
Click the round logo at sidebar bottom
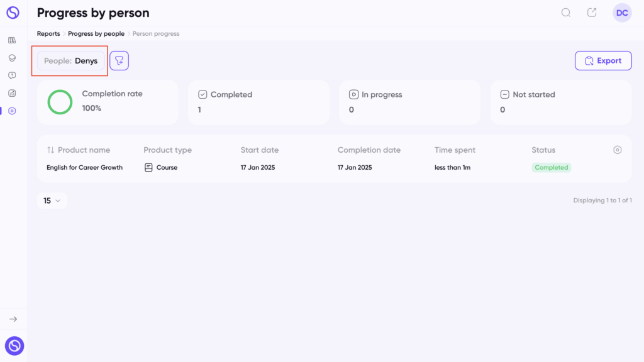click(x=14, y=346)
